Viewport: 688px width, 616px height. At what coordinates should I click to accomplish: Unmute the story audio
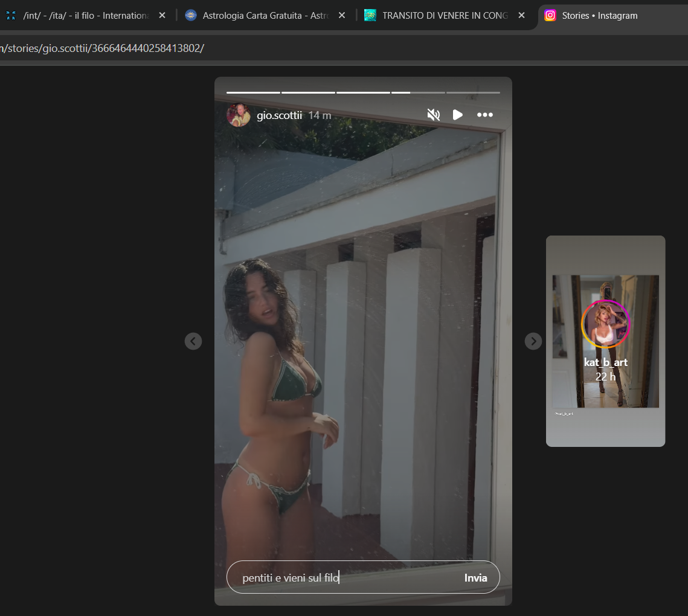click(x=434, y=115)
